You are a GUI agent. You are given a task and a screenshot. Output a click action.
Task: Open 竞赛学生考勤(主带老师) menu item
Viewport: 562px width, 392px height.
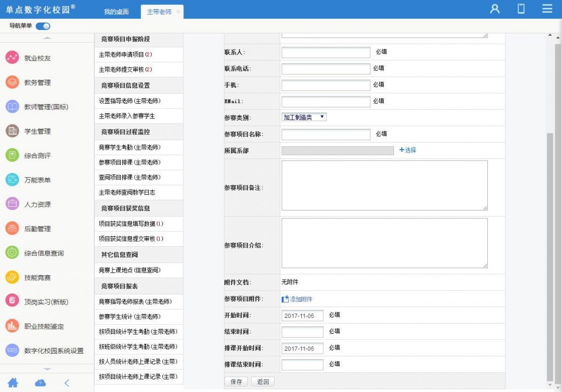tap(139, 147)
